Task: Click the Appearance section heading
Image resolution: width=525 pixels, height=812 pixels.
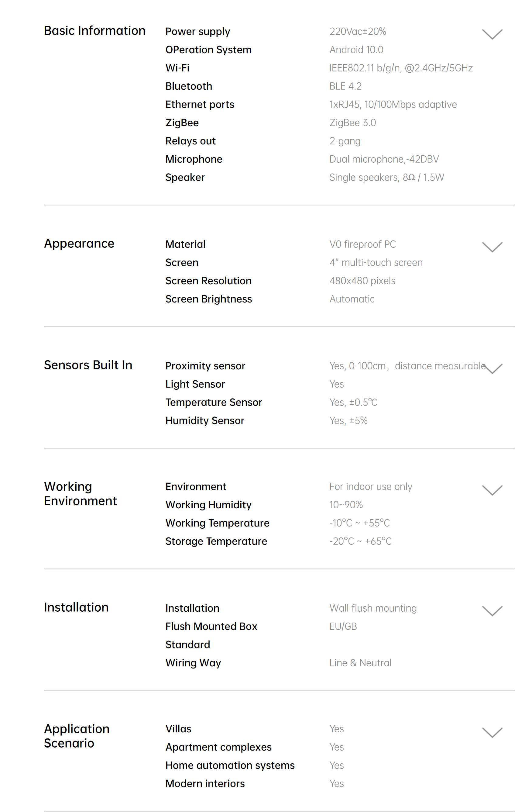Action: [x=79, y=244]
